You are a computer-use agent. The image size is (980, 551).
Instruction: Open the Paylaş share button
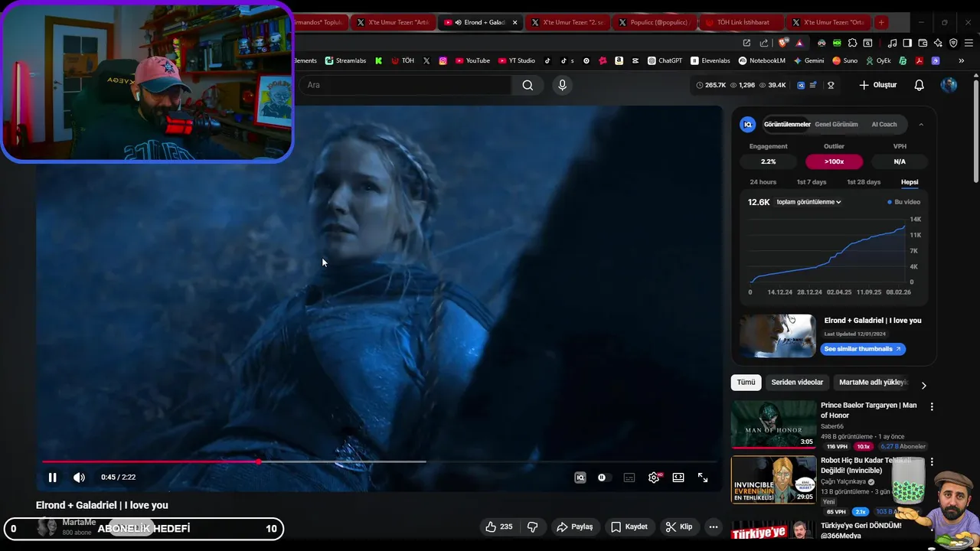coord(575,527)
